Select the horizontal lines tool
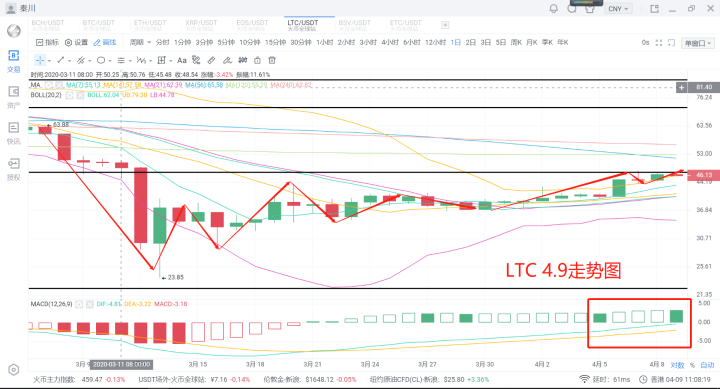The height and width of the screenshot is (389, 720). pos(121,60)
